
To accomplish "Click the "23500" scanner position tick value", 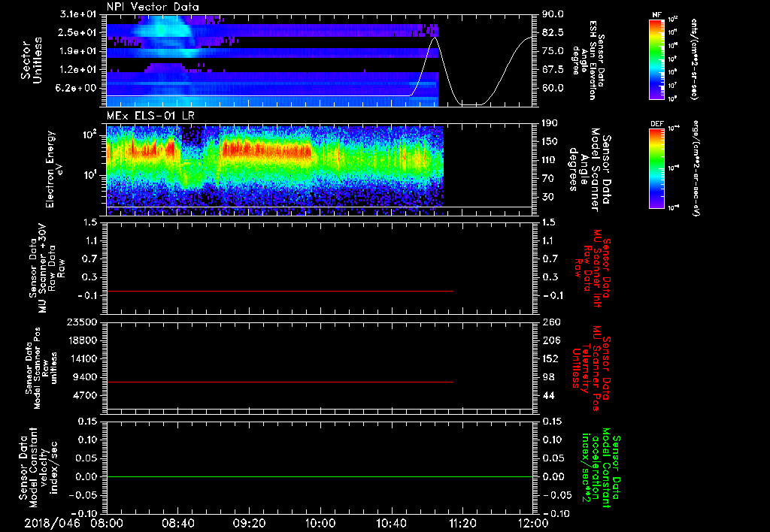I will pyautogui.click(x=83, y=322).
